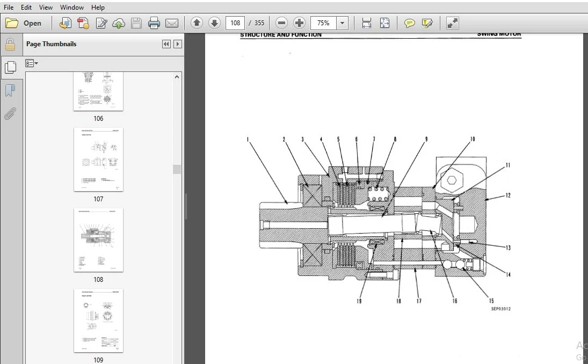Click the fit one full page icon
Screen dimensions: 588x364
point(384,23)
